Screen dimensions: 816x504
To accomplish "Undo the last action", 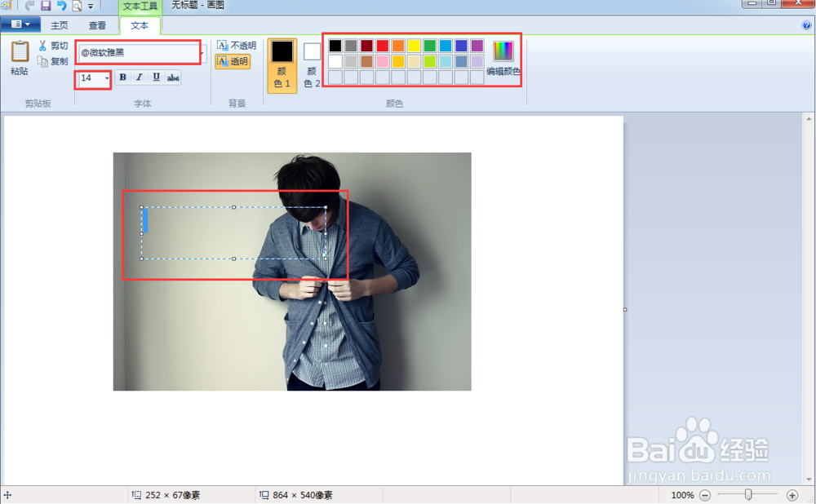I will 61,6.
